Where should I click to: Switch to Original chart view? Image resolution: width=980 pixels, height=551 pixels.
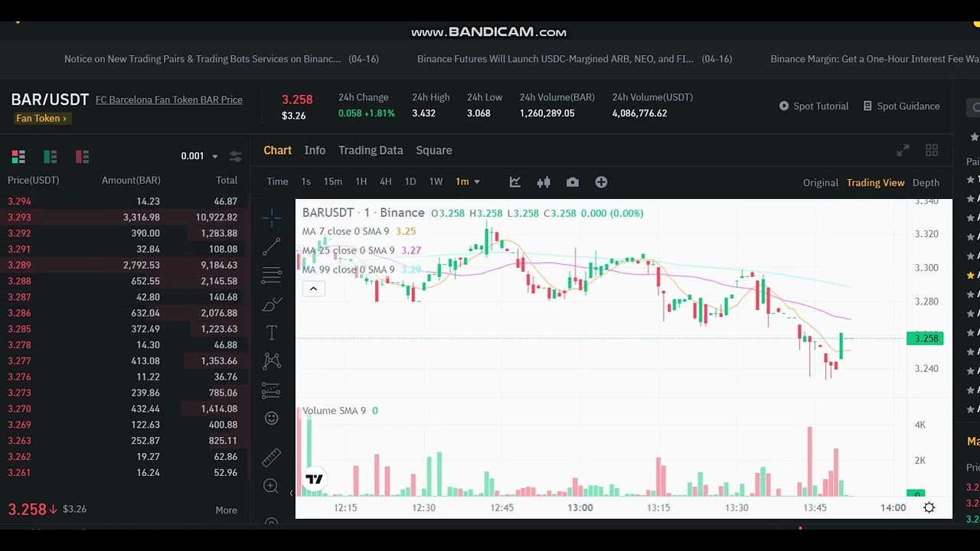pos(821,183)
